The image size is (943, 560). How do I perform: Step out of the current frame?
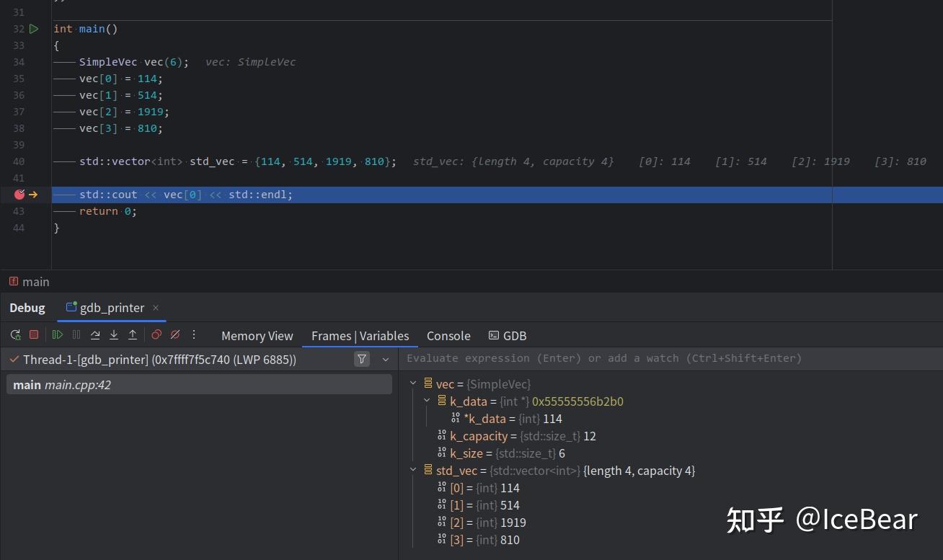pos(133,335)
